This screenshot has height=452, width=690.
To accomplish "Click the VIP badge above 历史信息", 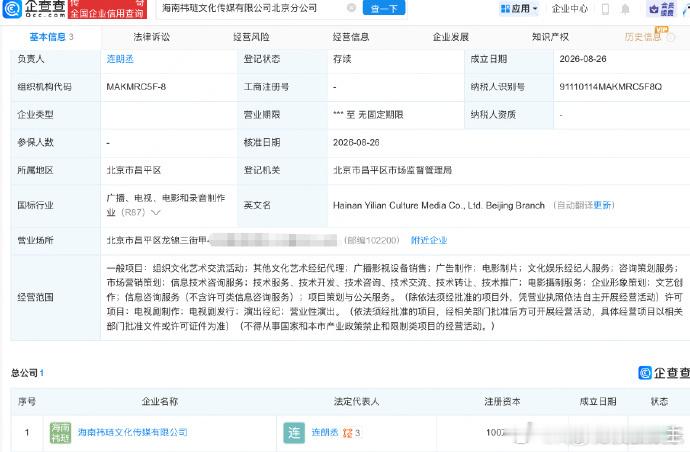I will (x=662, y=29).
